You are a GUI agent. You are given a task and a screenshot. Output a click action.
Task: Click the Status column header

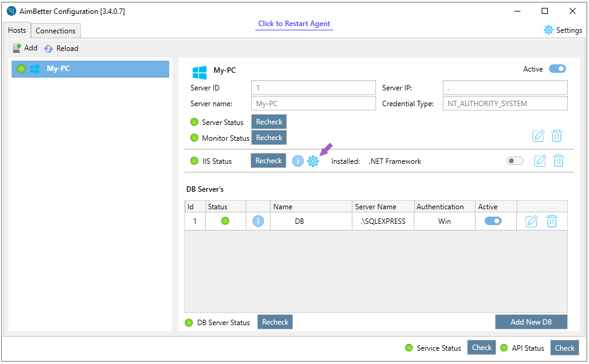pyautogui.click(x=226, y=207)
